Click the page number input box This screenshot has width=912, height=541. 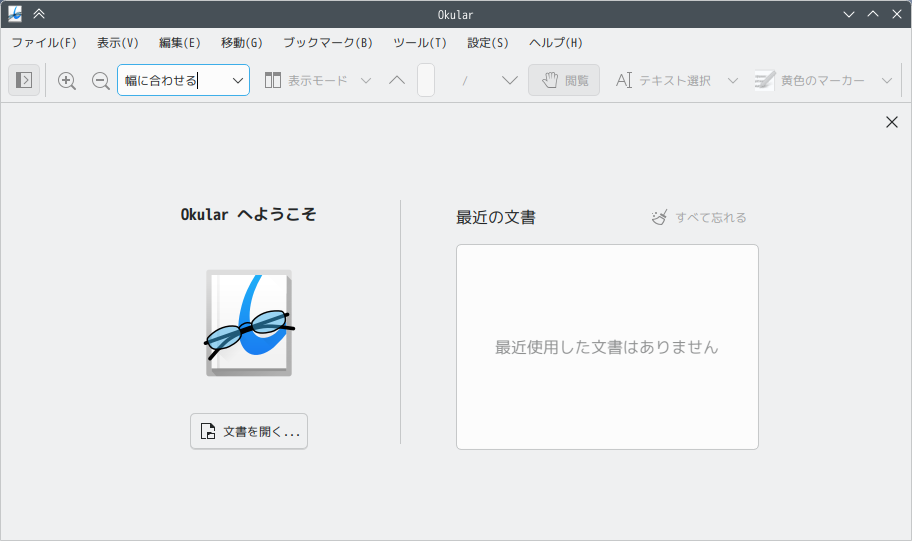[426, 80]
